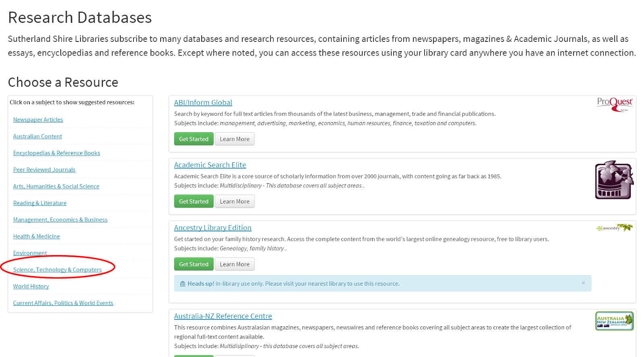
Task: Click Get Started for Academic Search Elite
Action: pos(194,201)
